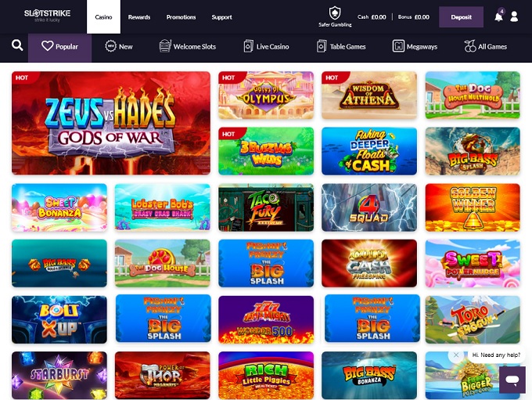Click the Safer Gambling shield icon
The image size is (532, 400).
pos(335,13)
